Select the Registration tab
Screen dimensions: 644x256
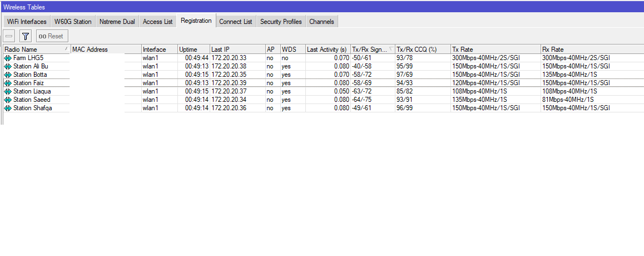[196, 21]
